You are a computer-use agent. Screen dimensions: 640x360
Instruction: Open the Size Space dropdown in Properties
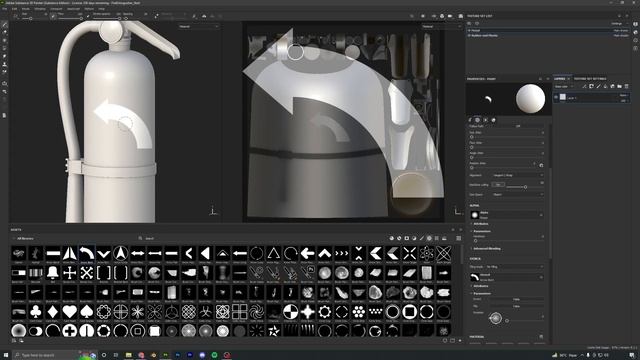click(518, 195)
